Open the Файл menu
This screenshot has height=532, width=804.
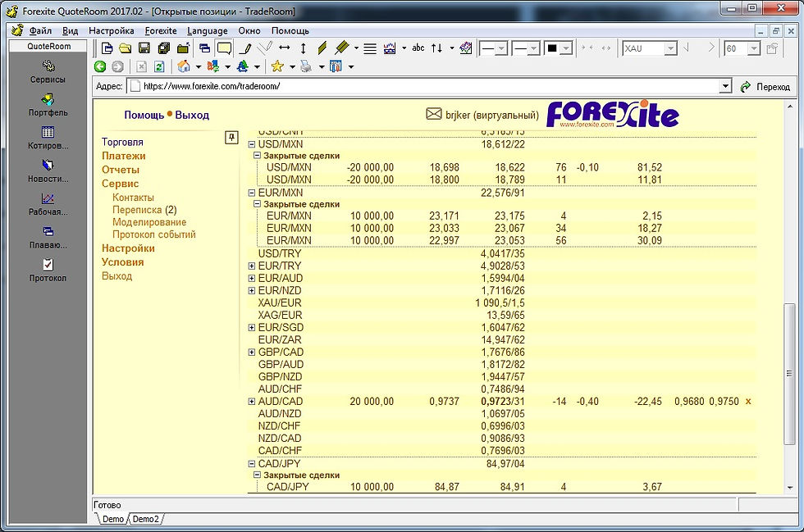[40, 31]
